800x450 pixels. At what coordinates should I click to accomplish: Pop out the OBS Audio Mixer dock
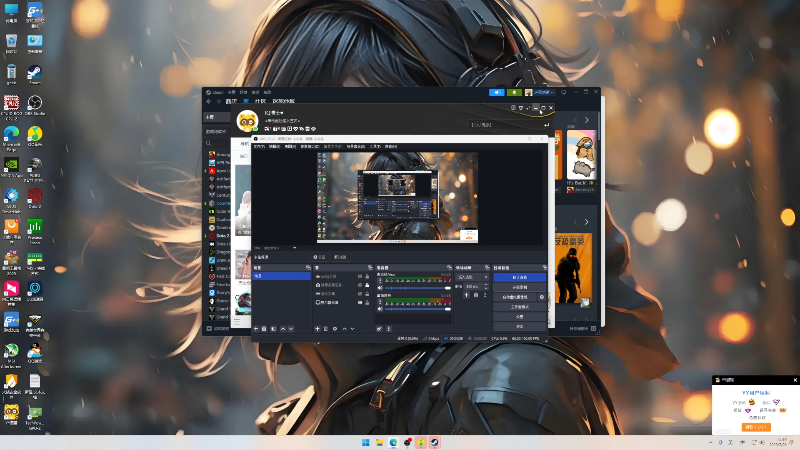(449, 267)
